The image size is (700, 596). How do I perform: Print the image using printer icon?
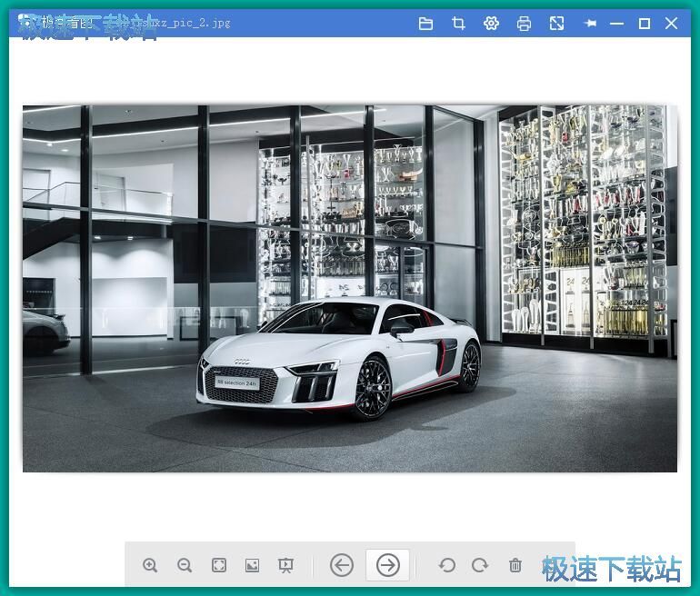(524, 24)
